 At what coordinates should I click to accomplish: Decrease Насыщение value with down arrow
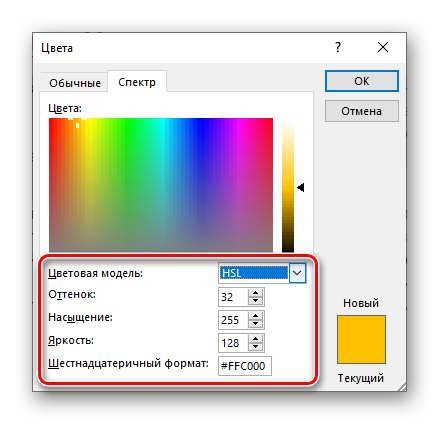pyautogui.click(x=256, y=324)
